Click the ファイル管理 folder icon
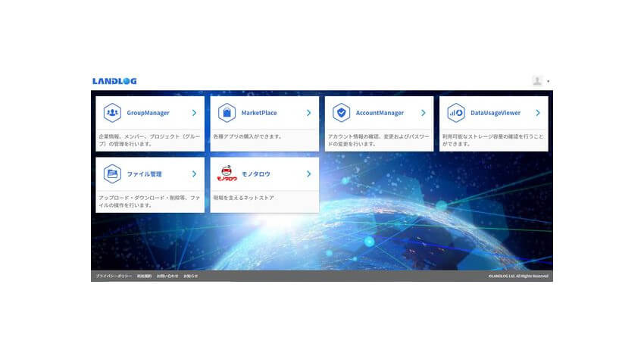This screenshot has width=644, height=356. click(112, 173)
